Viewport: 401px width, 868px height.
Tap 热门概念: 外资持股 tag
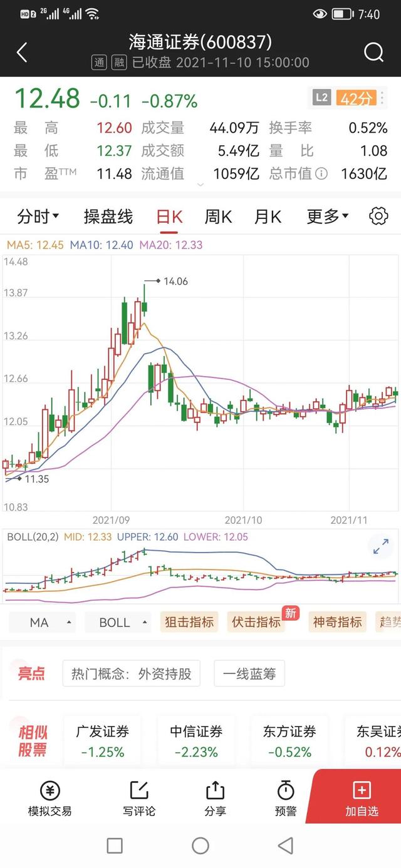pos(131,674)
